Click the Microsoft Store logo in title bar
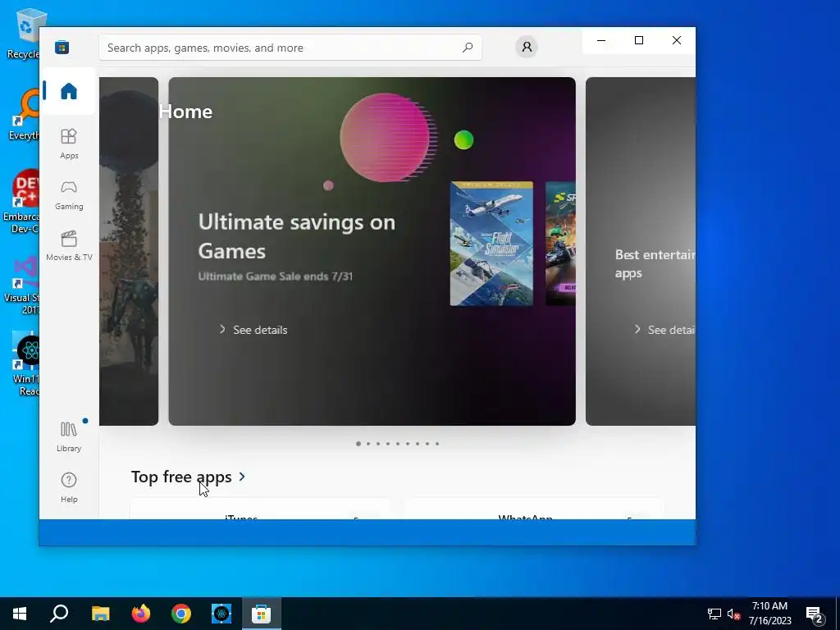840x630 pixels. [62, 47]
